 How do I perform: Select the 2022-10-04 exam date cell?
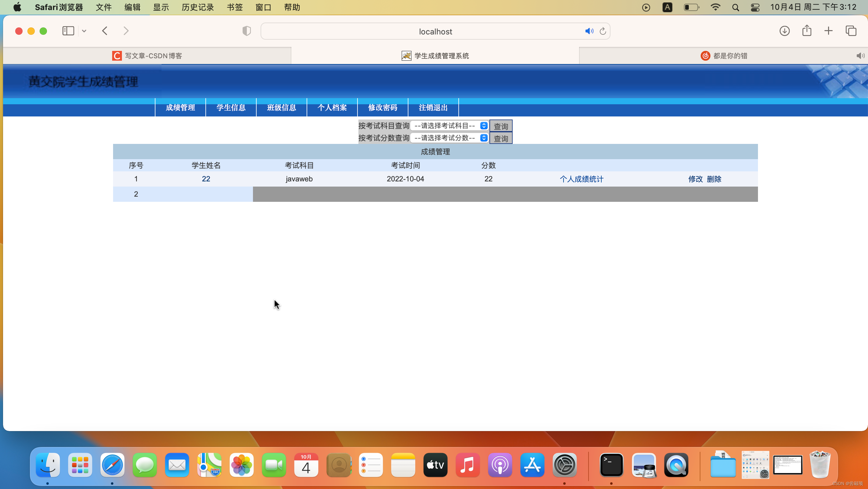(405, 179)
